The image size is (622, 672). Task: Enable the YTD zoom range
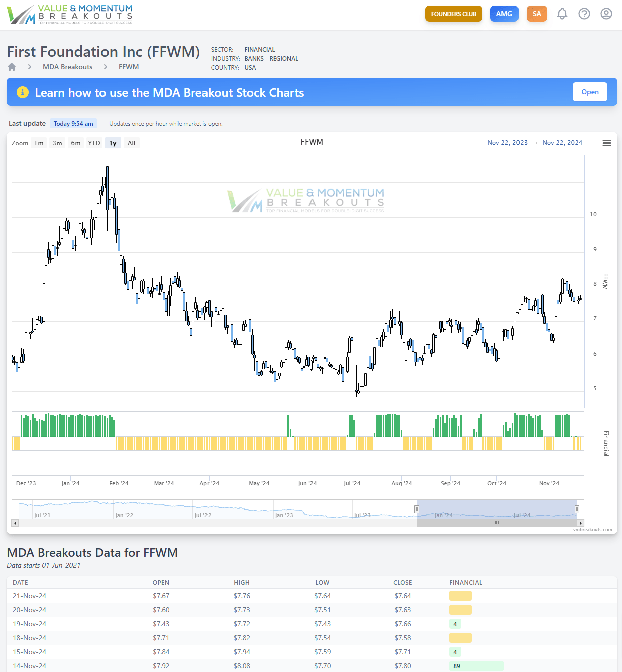(94, 143)
